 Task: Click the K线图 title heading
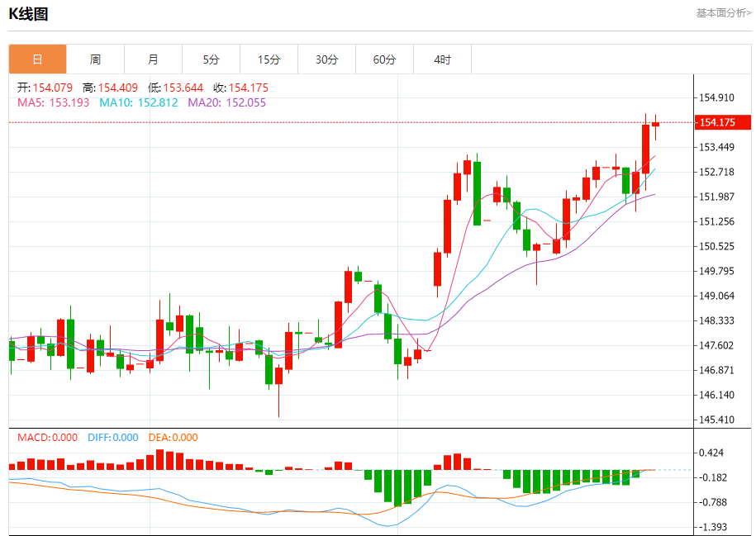click(x=28, y=14)
